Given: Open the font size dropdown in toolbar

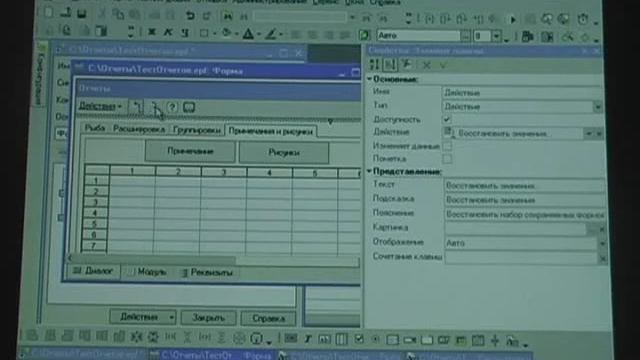Looking at the screenshot, I should (496, 36).
